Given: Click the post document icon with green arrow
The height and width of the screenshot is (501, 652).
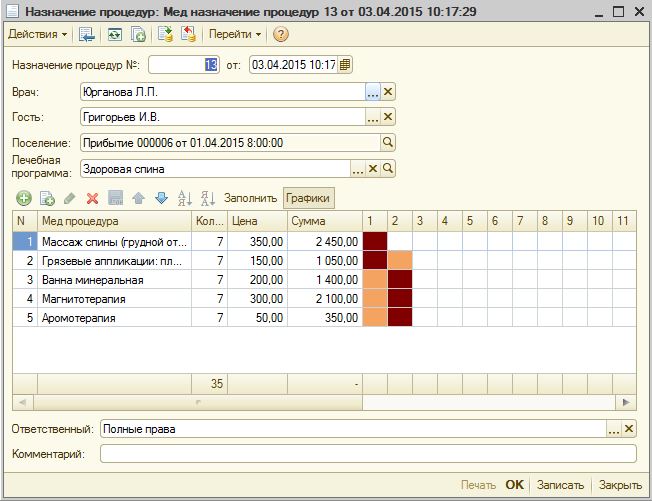Looking at the screenshot, I should point(165,35).
